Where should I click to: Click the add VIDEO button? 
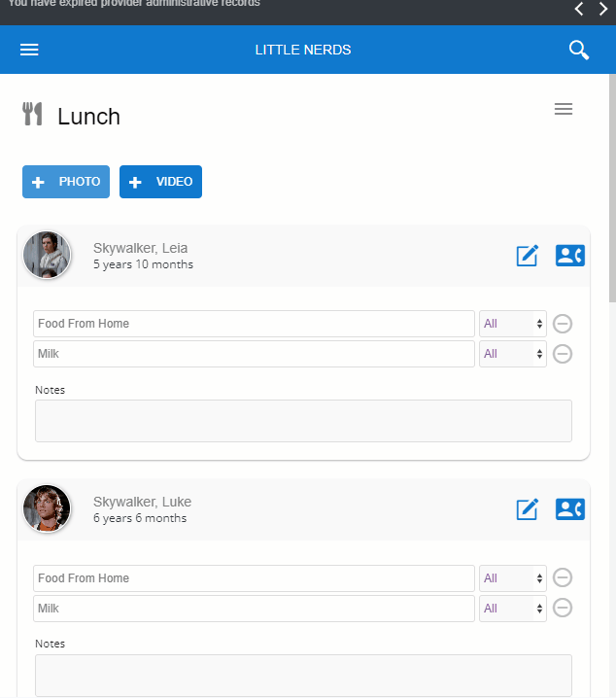160,182
